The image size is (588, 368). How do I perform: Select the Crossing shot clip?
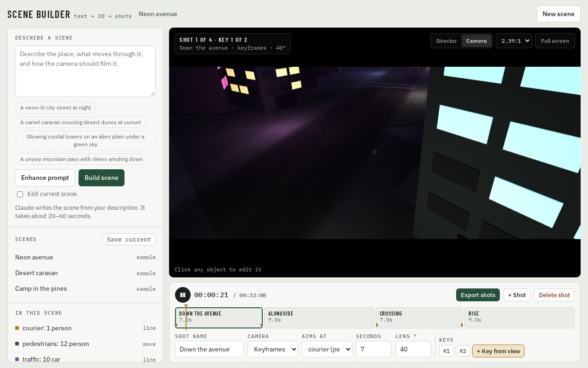[x=419, y=318]
